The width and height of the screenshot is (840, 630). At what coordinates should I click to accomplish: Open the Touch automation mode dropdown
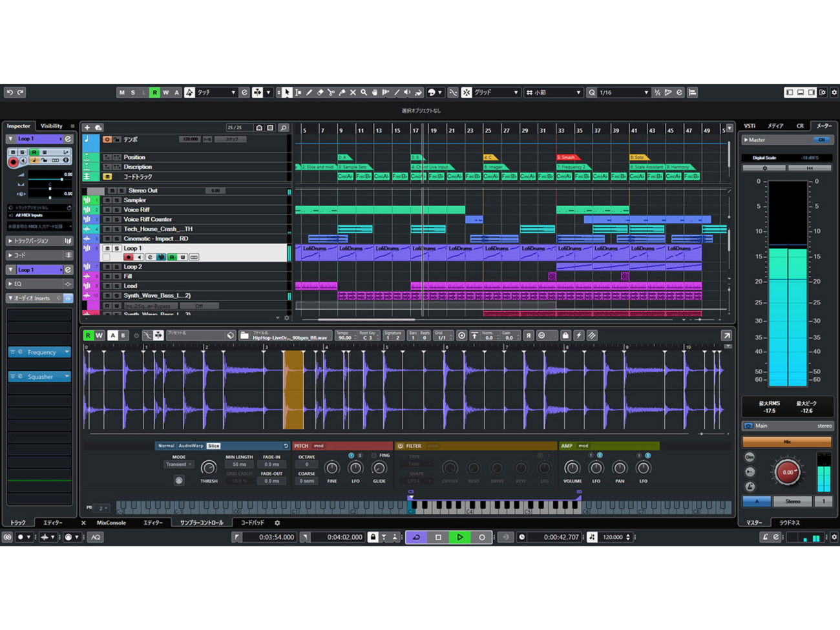point(216,92)
